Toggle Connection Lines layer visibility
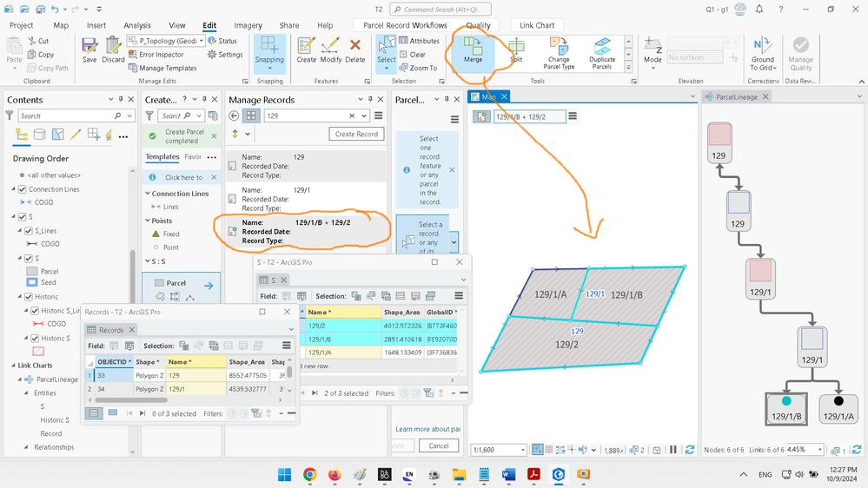Viewport: 868px width, 488px height. pos(22,189)
